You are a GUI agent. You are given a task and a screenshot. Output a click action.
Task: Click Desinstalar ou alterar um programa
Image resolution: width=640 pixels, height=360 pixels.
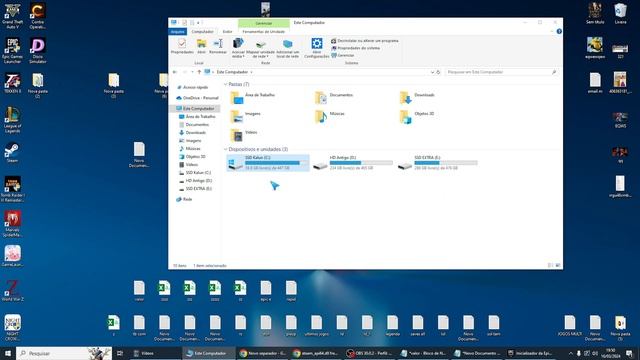[364, 41]
